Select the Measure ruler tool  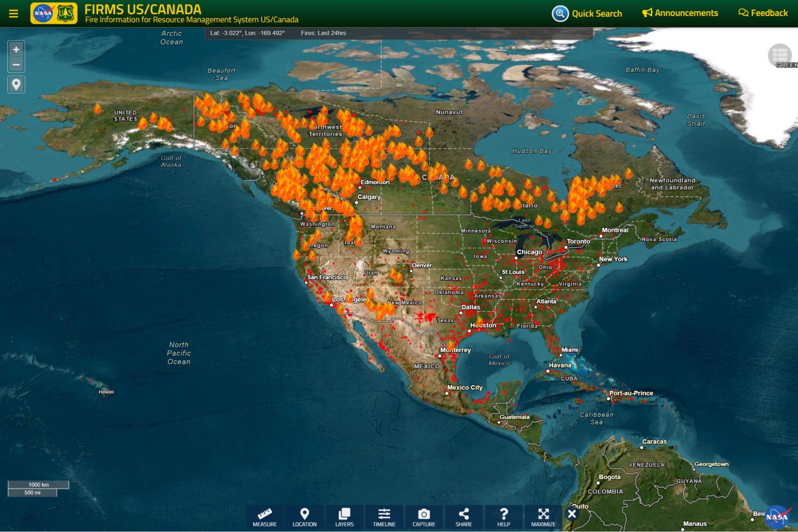tap(264, 517)
